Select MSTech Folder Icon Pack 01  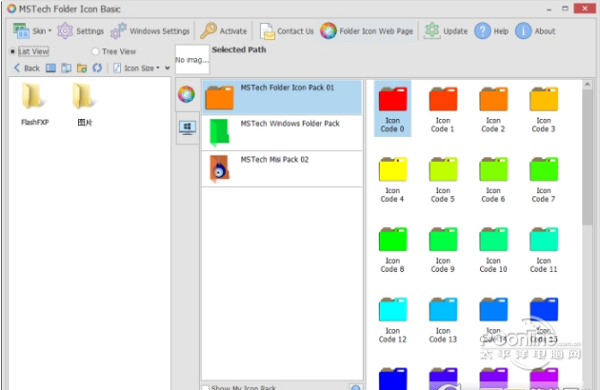click(x=282, y=97)
